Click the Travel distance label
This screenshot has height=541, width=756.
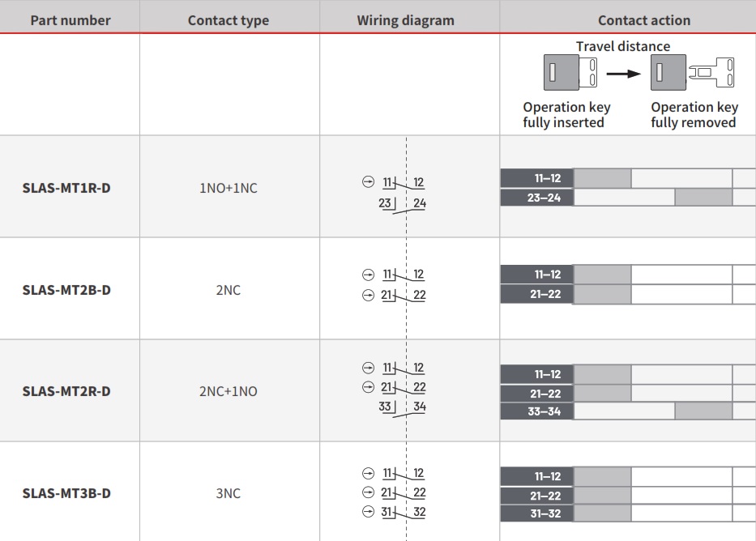pos(623,46)
